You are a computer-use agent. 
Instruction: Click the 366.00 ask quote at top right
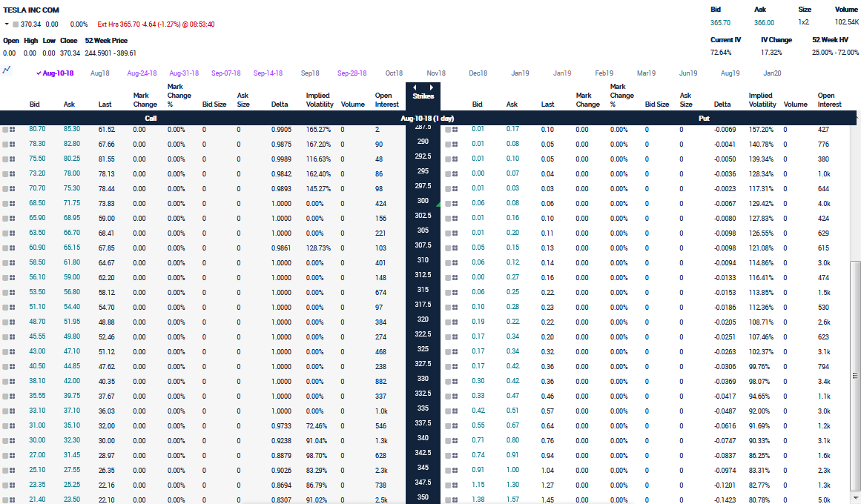[764, 22]
